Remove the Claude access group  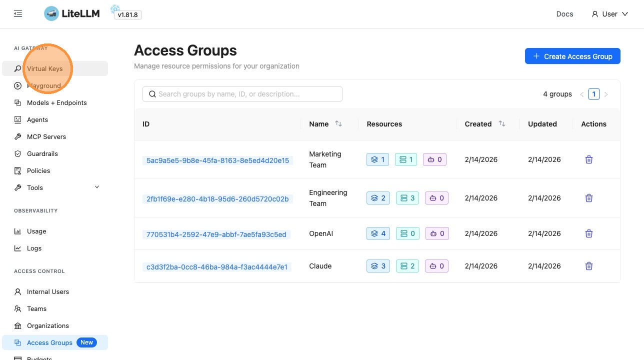pyautogui.click(x=589, y=266)
